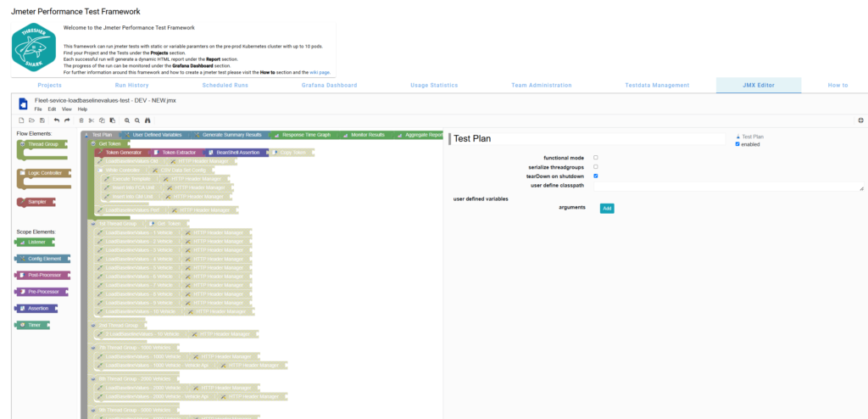Zoom in with the magnifier plus icon
The image size is (868, 419).
tap(127, 120)
